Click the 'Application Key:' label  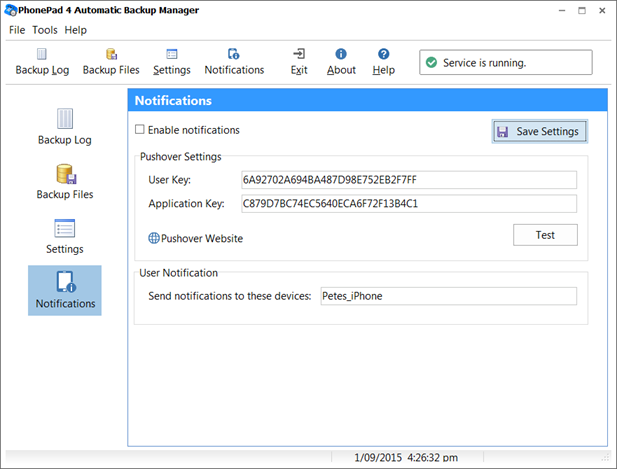pos(186,203)
